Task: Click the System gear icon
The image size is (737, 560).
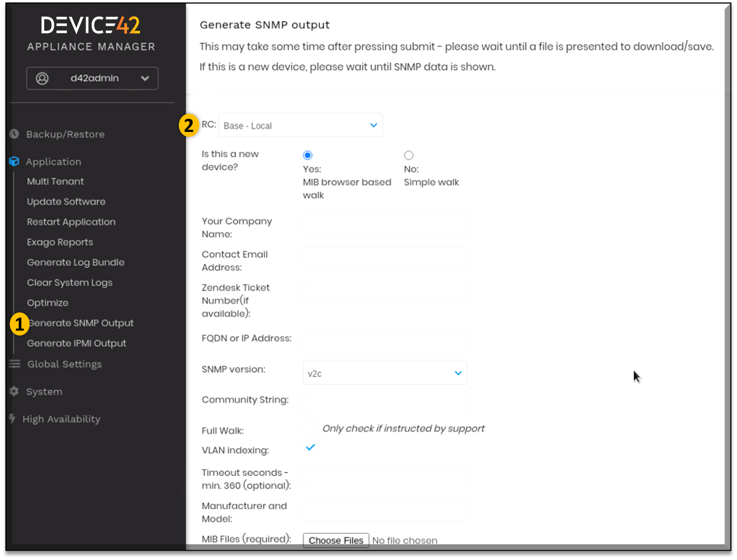Action: (x=13, y=391)
